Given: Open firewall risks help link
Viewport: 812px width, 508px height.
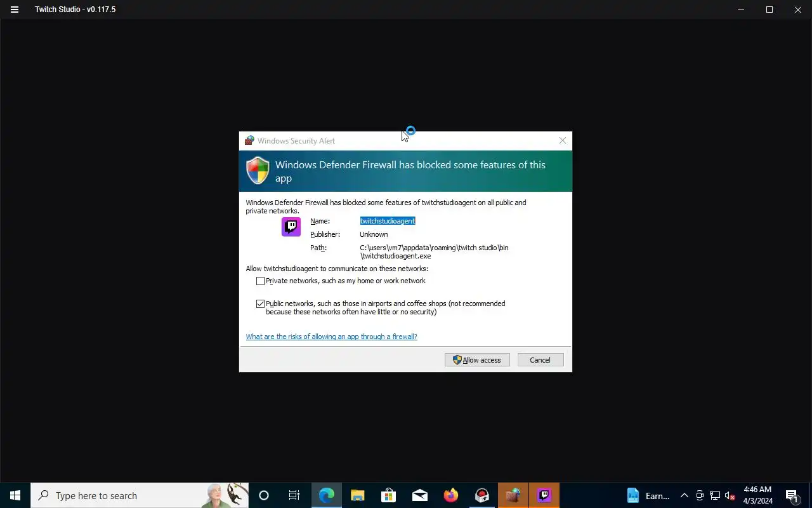Looking at the screenshot, I should [331, 337].
